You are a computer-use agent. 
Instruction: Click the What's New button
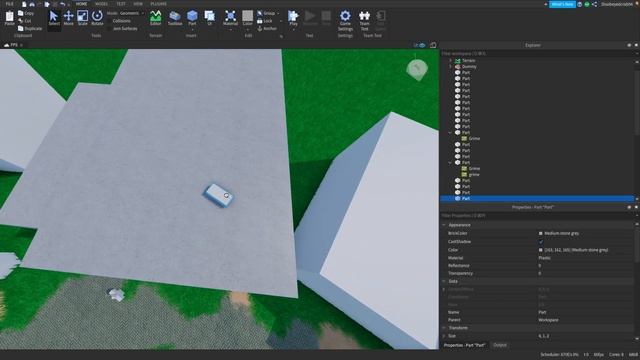click(562, 4)
